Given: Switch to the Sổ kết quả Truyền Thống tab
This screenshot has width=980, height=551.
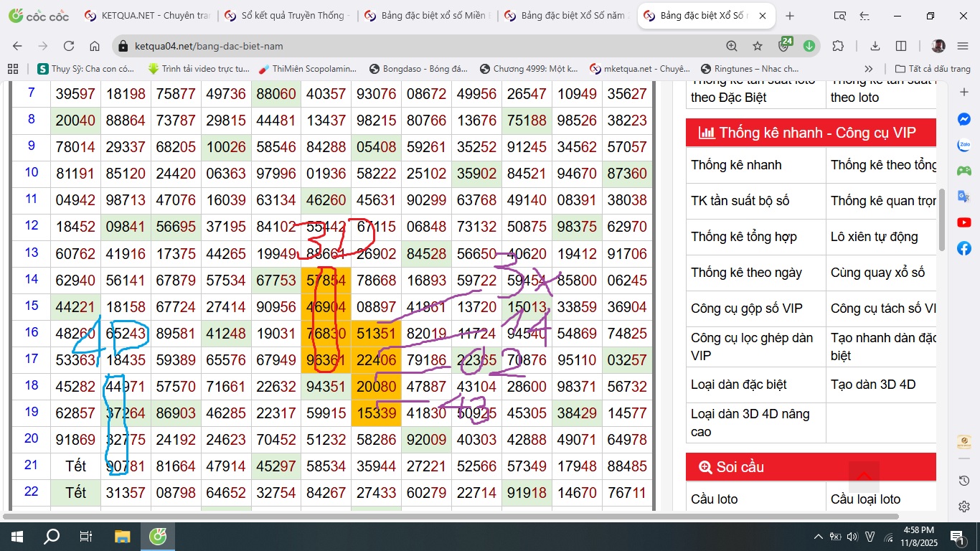Looking at the screenshot, I should click(286, 16).
